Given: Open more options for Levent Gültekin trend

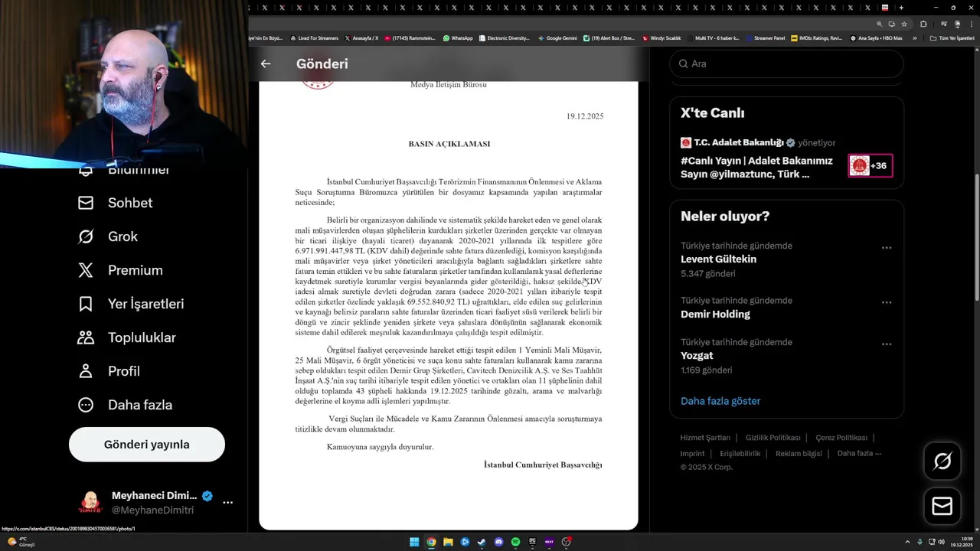Looking at the screenshot, I should tap(887, 248).
